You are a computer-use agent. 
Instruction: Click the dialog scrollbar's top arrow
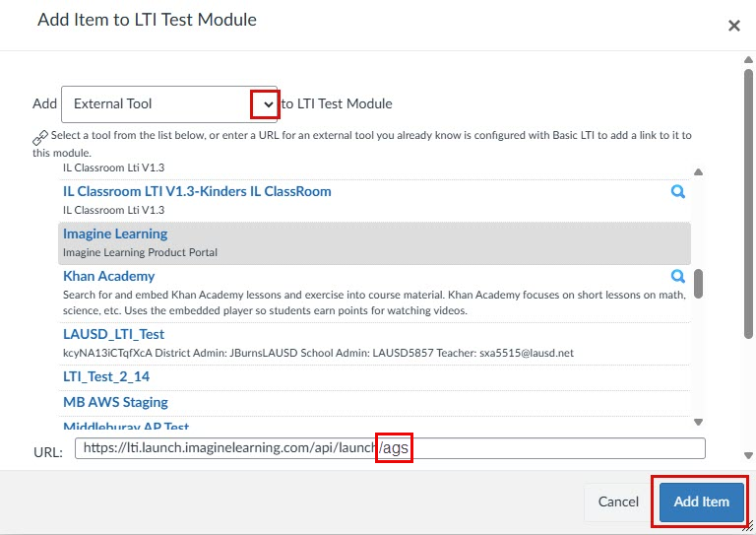point(748,60)
